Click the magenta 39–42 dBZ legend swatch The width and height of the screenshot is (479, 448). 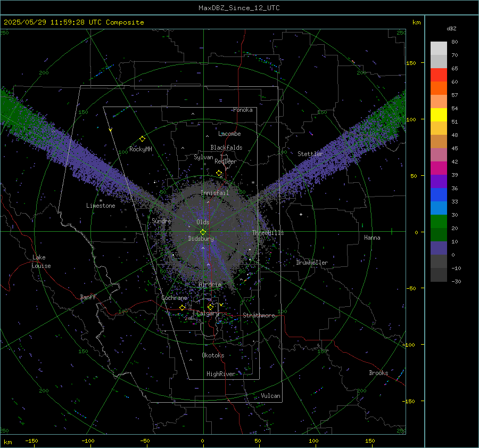point(439,168)
